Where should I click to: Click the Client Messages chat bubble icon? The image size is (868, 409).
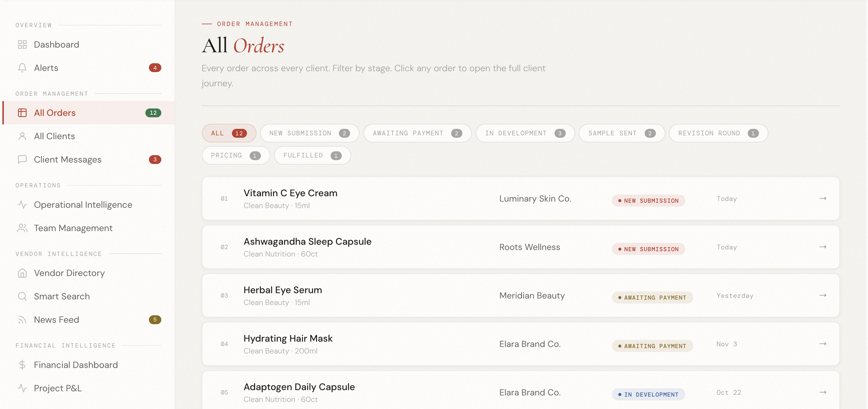click(x=22, y=160)
